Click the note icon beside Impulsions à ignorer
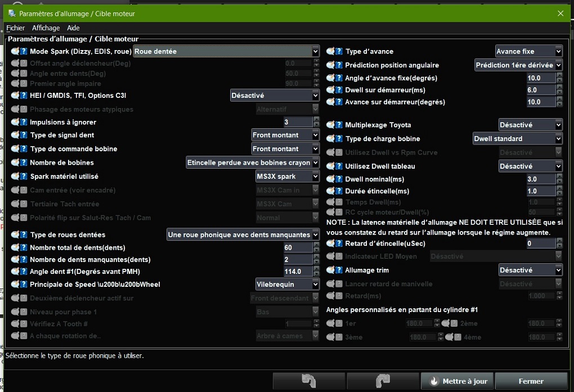This screenshot has height=392, width=574. 15,122
